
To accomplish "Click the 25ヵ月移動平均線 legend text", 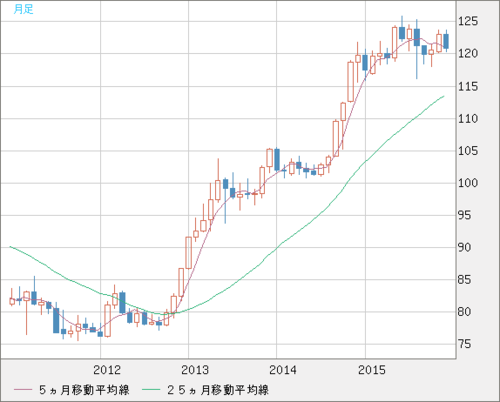I will pyautogui.click(x=218, y=390).
